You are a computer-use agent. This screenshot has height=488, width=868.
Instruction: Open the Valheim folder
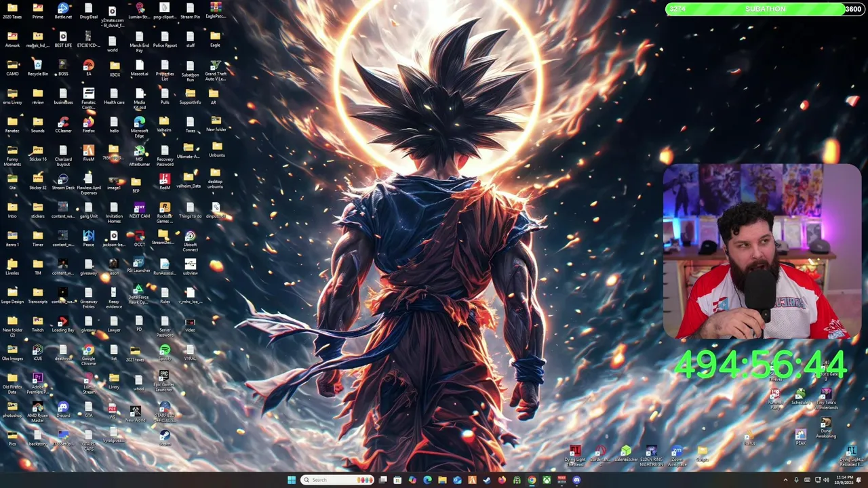pos(164,125)
